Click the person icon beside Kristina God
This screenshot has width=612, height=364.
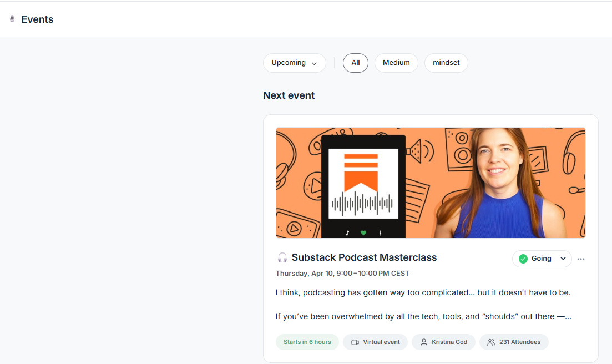click(x=423, y=342)
